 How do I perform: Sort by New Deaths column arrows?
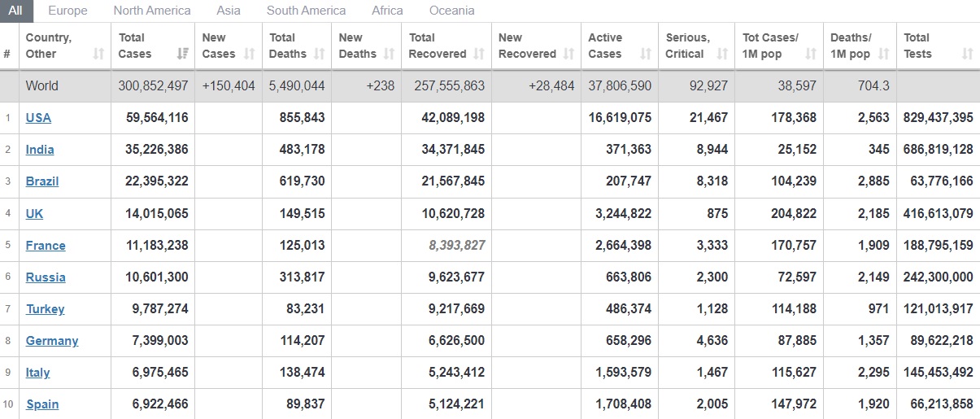click(389, 55)
